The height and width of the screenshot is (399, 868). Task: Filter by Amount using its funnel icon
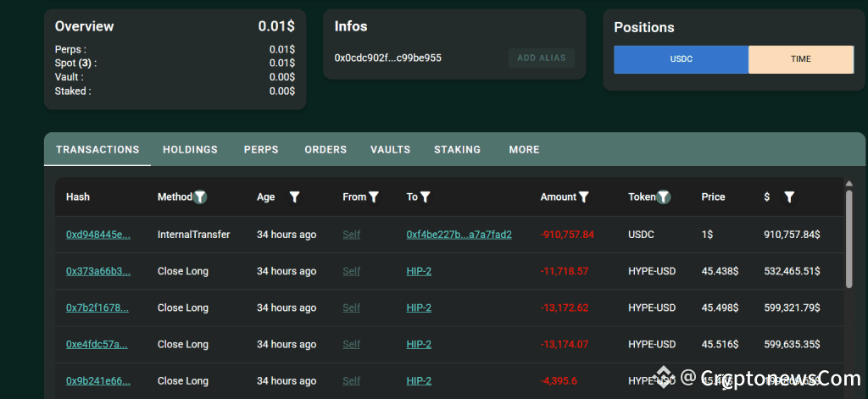584,197
